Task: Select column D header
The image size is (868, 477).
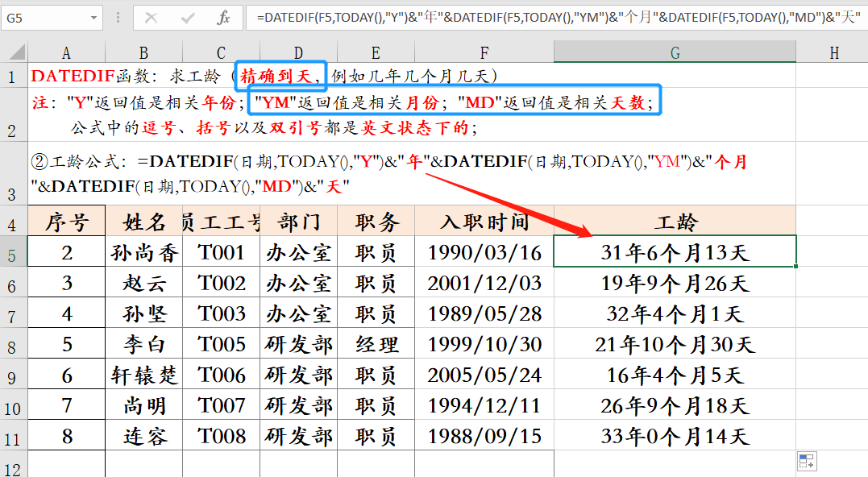Action: (298, 52)
